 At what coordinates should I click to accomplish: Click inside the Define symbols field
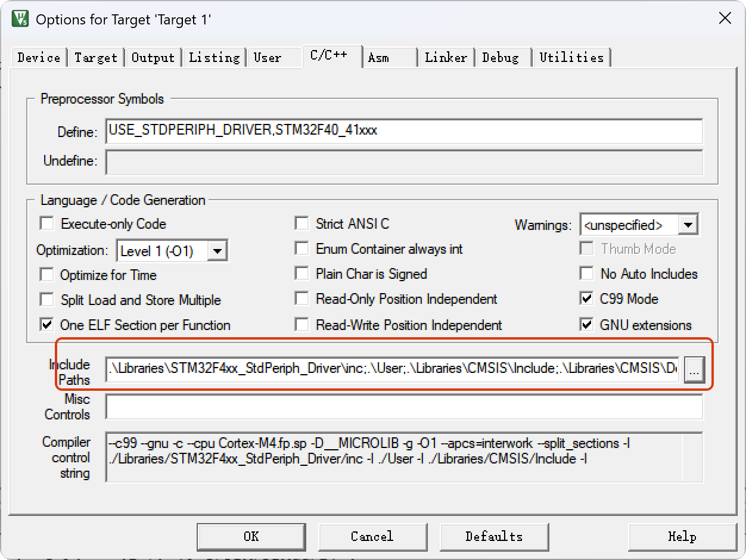point(404,131)
